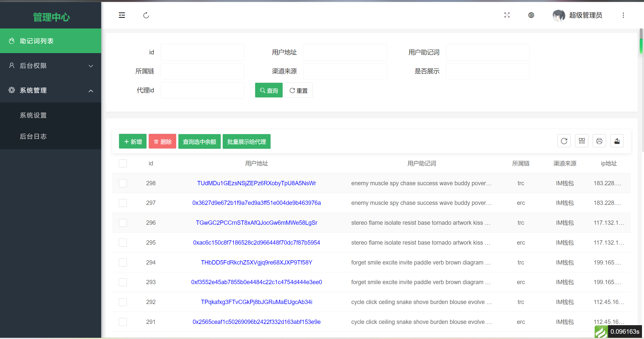This screenshot has width=644, height=339.
Task: Click user address link for id 296
Action: click(256, 223)
